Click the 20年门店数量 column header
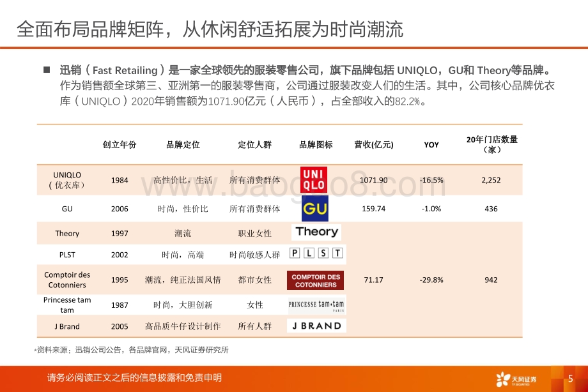Viewport: 588px width, 392px height. tap(492, 144)
